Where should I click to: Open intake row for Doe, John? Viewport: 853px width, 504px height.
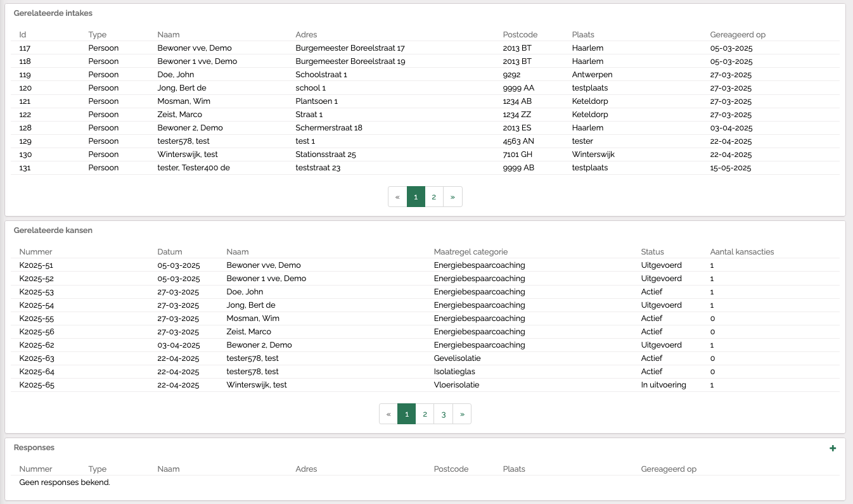(x=176, y=75)
